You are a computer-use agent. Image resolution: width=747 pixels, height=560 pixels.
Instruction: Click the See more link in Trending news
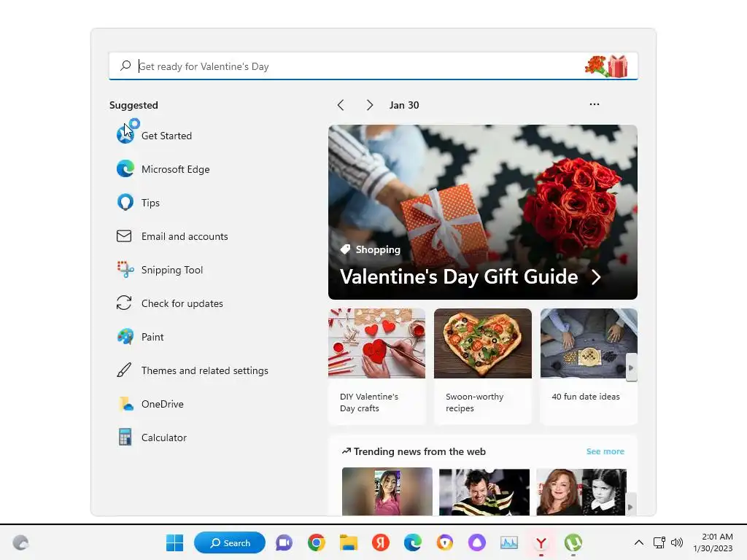click(x=605, y=451)
